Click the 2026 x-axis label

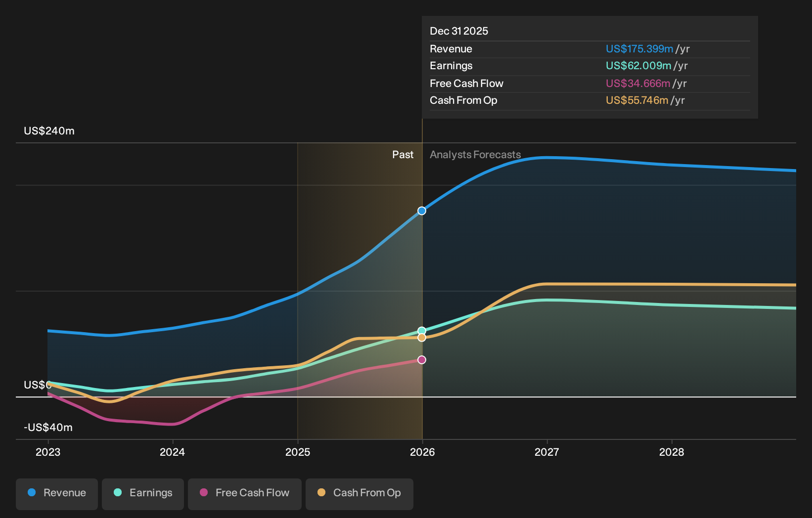422,452
